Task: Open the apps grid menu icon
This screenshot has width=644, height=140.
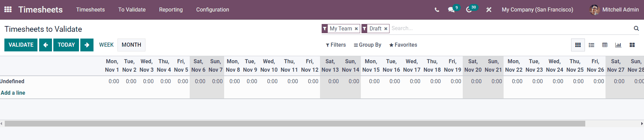Action: pyautogui.click(x=8, y=9)
